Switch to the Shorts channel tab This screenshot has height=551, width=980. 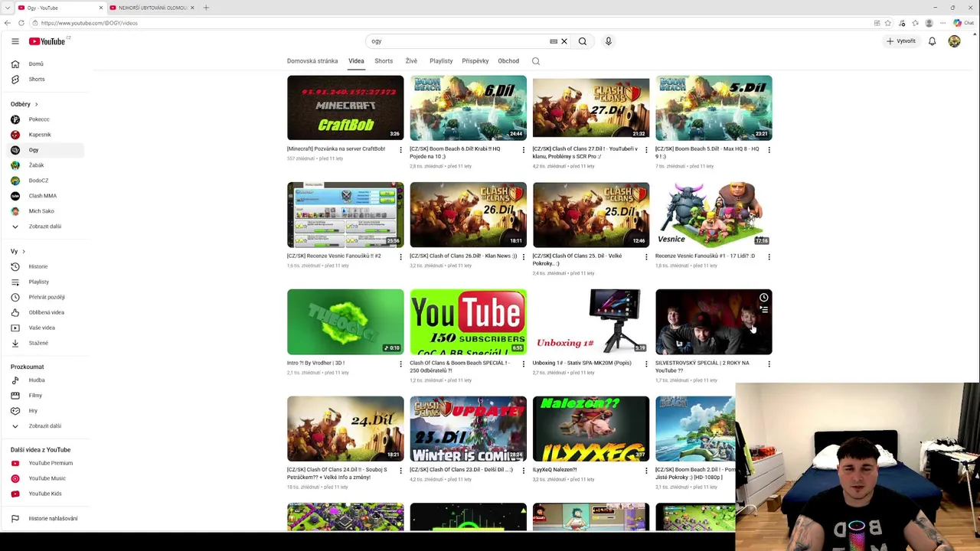384,61
